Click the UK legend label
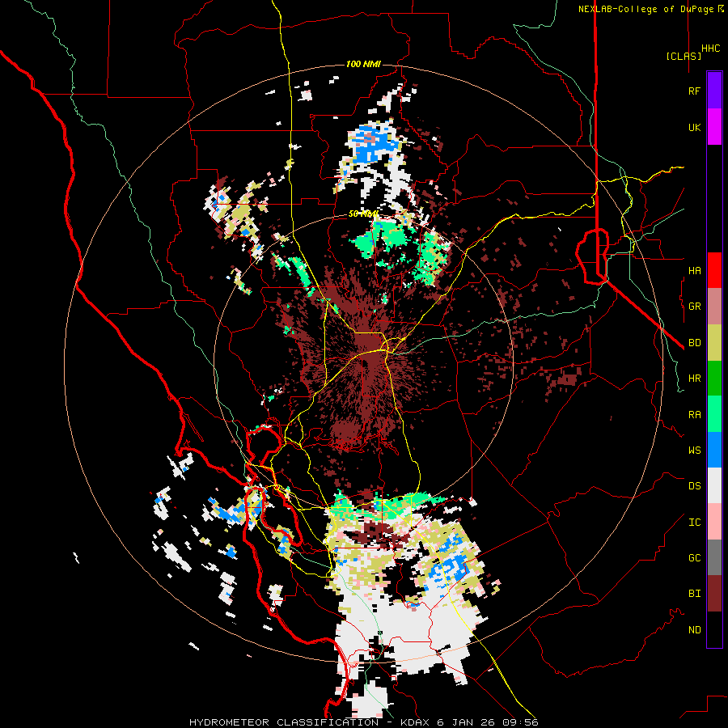This screenshot has width=728, height=728. point(694,127)
